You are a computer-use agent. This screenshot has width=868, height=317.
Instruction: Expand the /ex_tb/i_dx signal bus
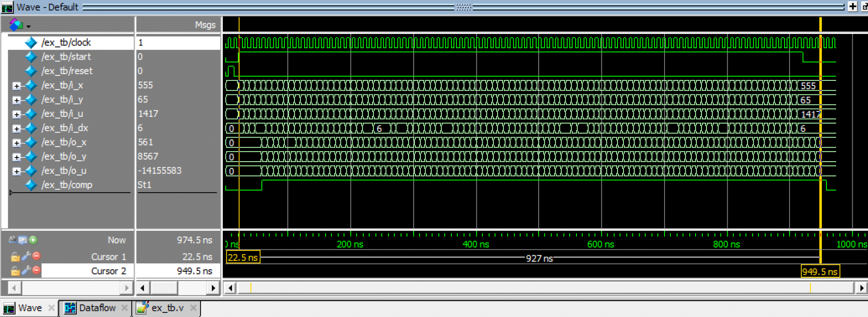[17, 129]
